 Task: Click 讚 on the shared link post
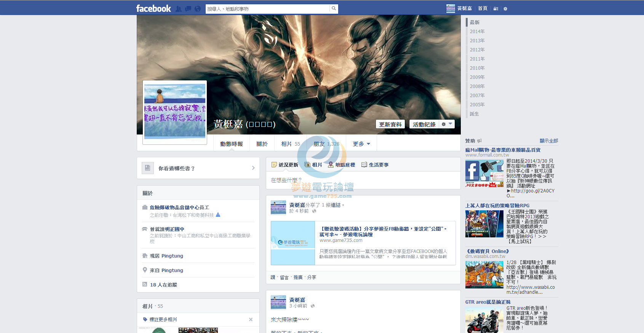[x=273, y=277]
